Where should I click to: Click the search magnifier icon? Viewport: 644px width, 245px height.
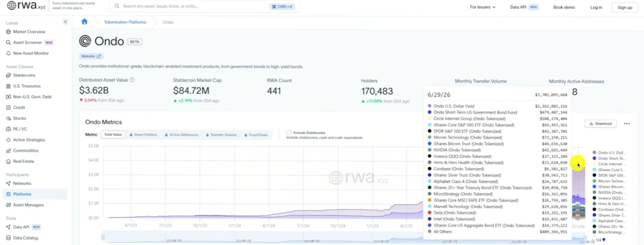point(117,7)
